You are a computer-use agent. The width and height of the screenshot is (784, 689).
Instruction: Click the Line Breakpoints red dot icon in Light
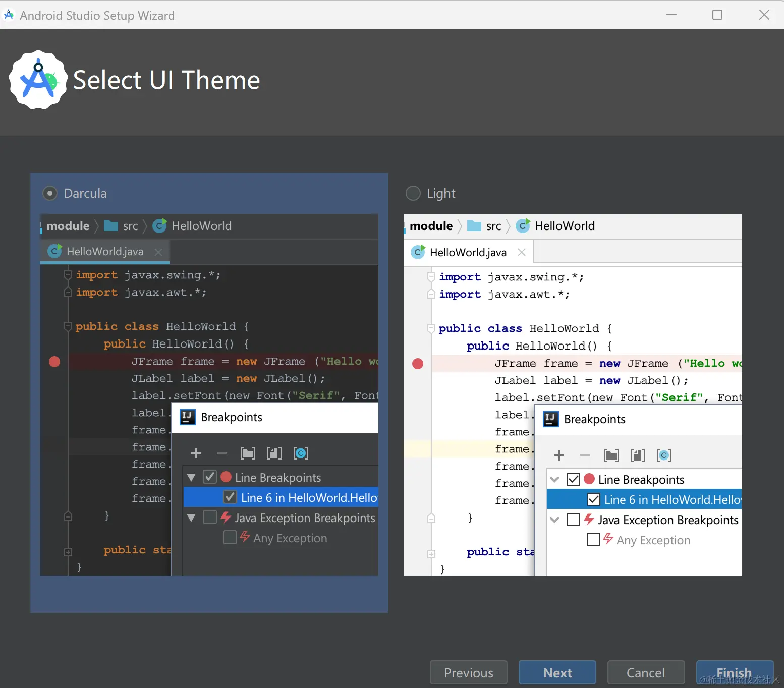589,479
